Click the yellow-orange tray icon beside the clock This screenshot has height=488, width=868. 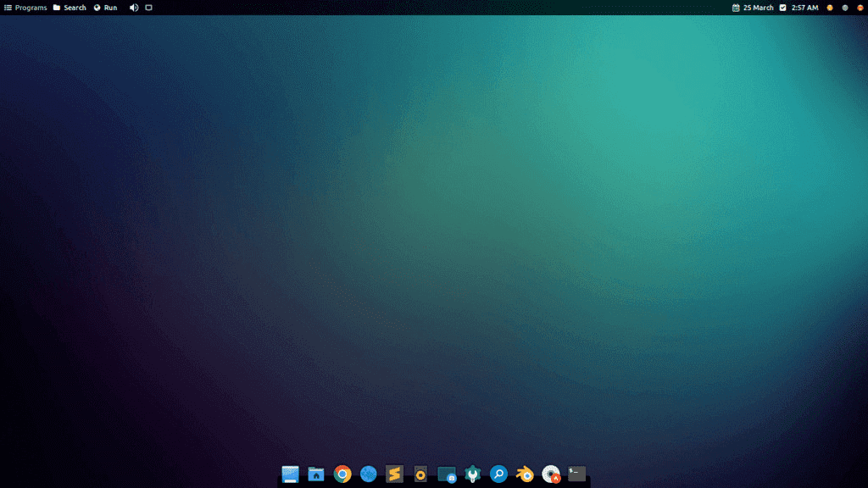tap(830, 8)
